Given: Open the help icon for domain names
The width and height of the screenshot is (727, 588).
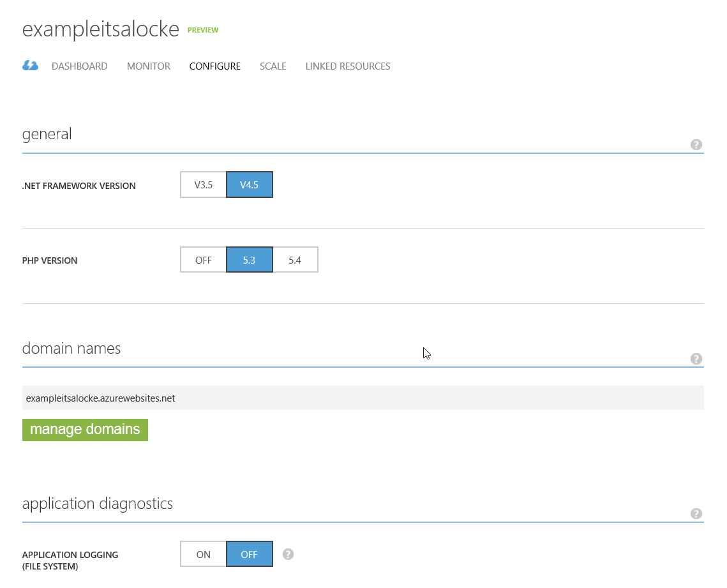Looking at the screenshot, I should click(x=696, y=359).
